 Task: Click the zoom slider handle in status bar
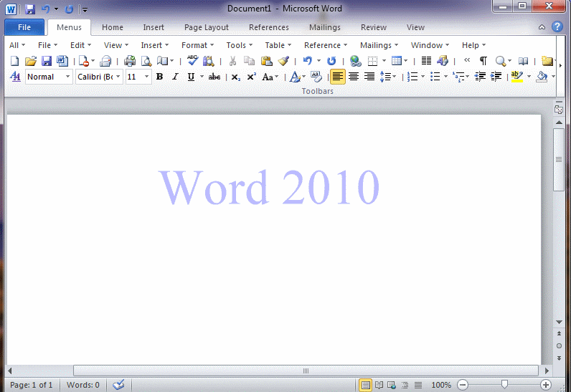(504, 385)
